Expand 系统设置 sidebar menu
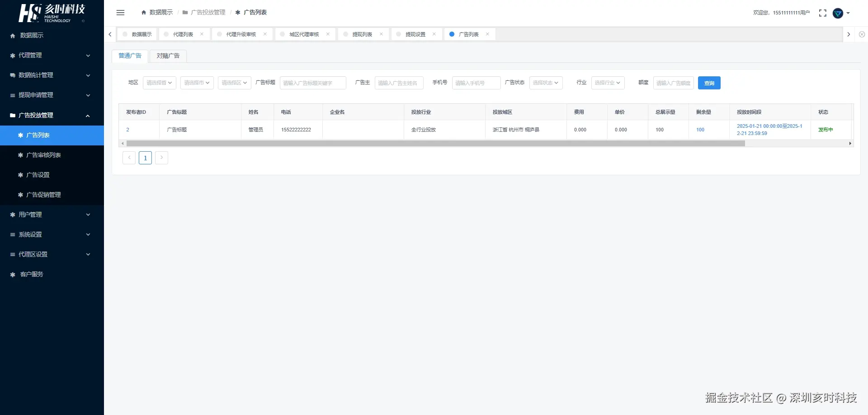 pyautogui.click(x=52, y=234)
